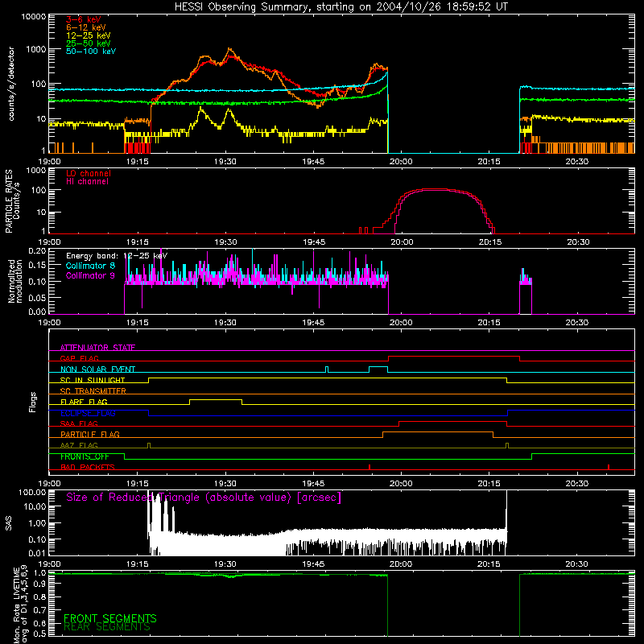
Task: Click the ATTENUATOR STATE flag label
Action: coord(97,348)
